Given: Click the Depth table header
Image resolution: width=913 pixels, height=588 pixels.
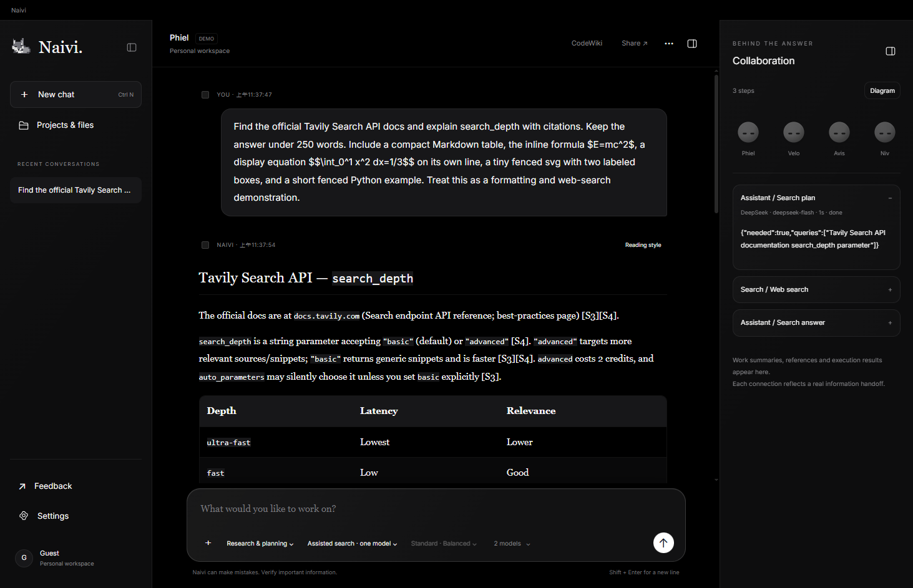Looking at the screenshot, I should (222, 411).
